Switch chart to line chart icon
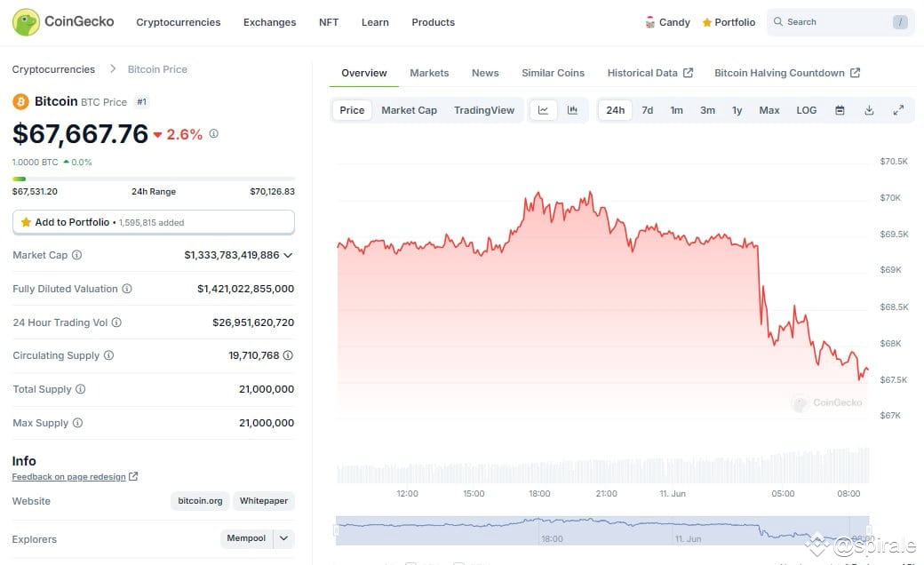The width and height of the screenshot is (924, 565). coord(544,110)
